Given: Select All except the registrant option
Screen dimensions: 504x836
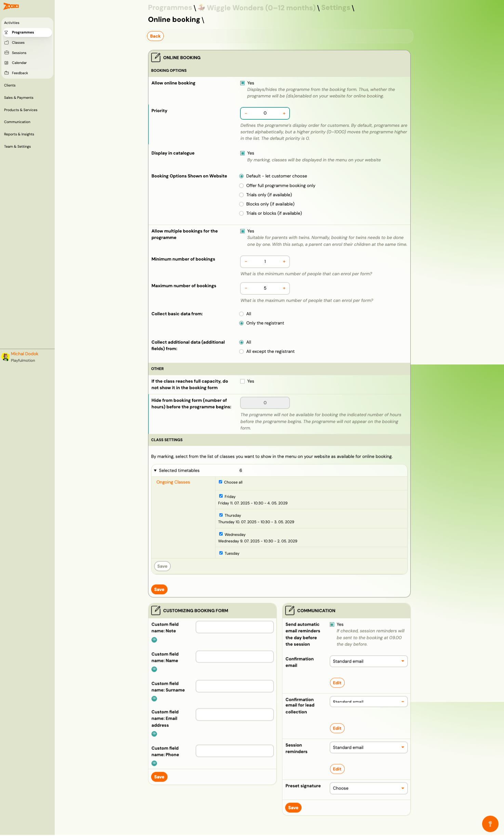Looking at the screenshot, I should 241,351.
